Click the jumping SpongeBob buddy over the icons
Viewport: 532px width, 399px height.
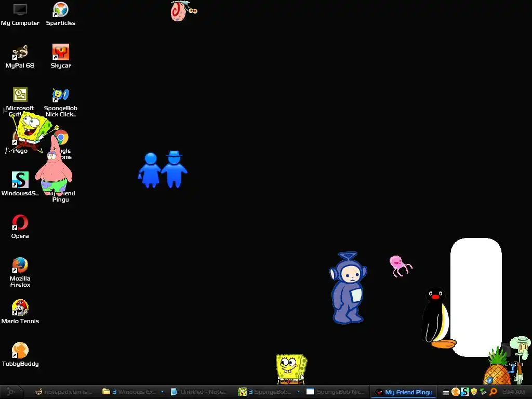pyautogui.click(x=32, y=130)
